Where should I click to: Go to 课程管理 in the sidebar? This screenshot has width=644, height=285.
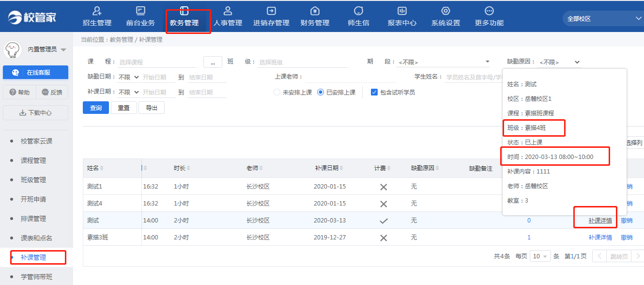(33, 160)
